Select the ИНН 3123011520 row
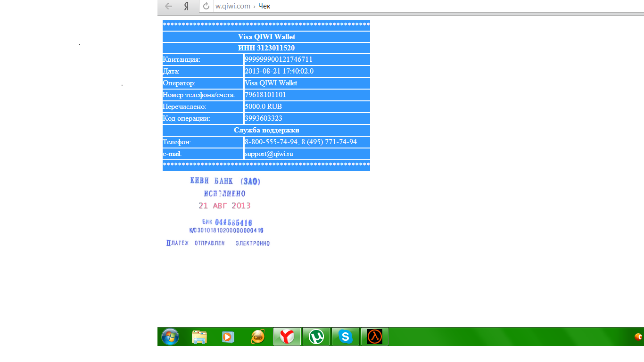644x362 pixels. tap(266, 48)
